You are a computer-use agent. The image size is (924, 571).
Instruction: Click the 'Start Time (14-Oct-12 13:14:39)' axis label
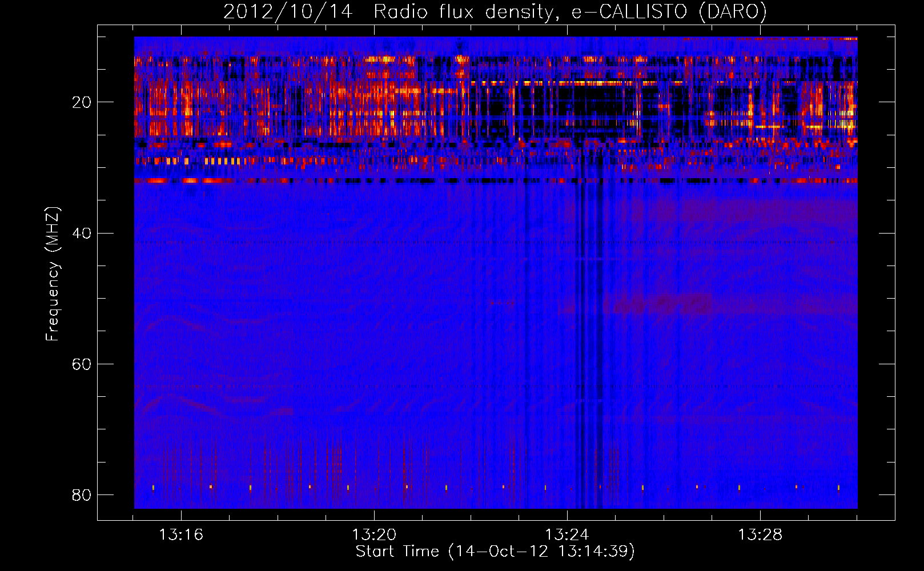pos(495,551)
